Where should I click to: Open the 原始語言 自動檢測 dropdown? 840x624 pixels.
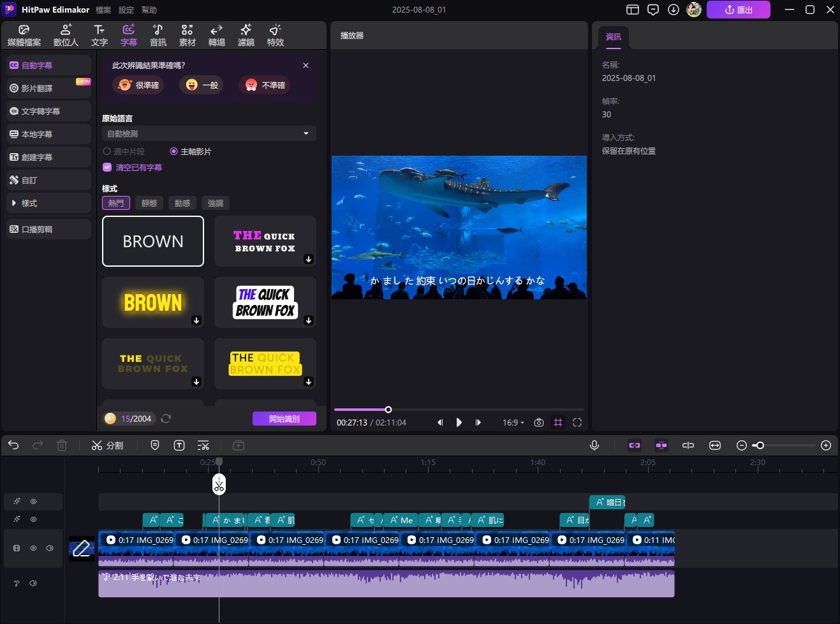coord(209,133)
